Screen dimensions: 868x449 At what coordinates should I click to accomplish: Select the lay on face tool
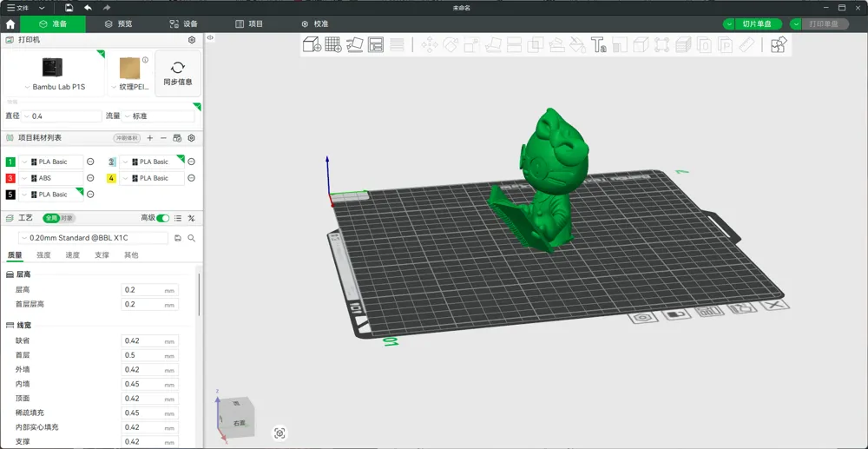pos(493,45)
